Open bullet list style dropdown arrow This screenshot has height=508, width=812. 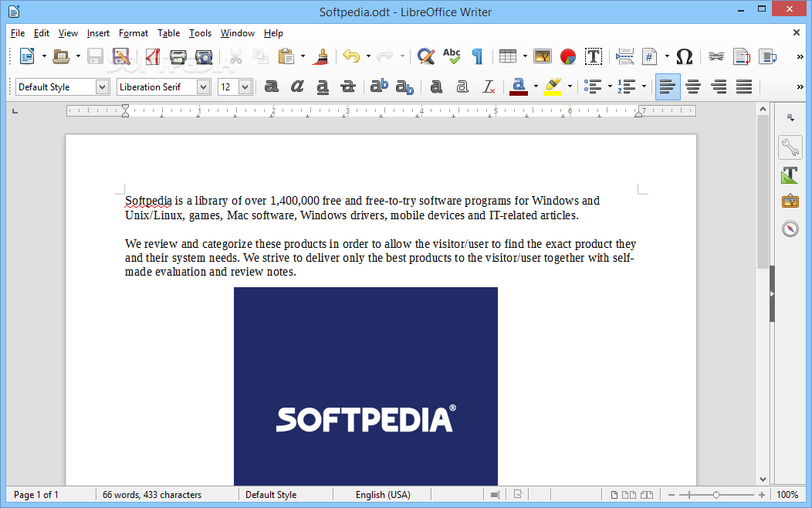coord(610,86)
